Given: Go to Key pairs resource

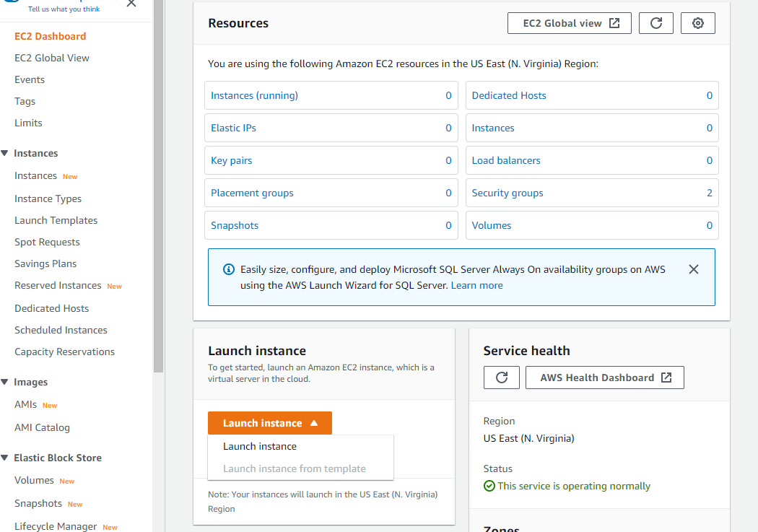Looking at the screenshot, I should coord(231,160).
